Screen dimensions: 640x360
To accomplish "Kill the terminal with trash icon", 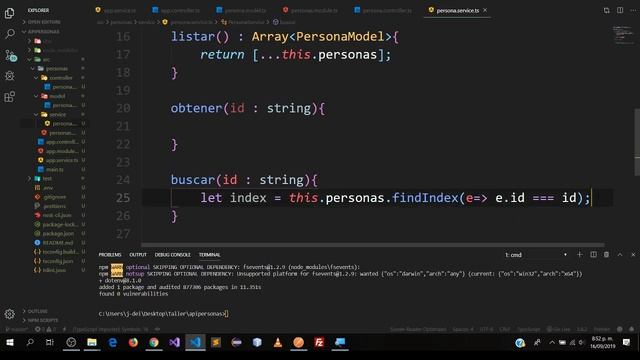I will tap(607, 254).
